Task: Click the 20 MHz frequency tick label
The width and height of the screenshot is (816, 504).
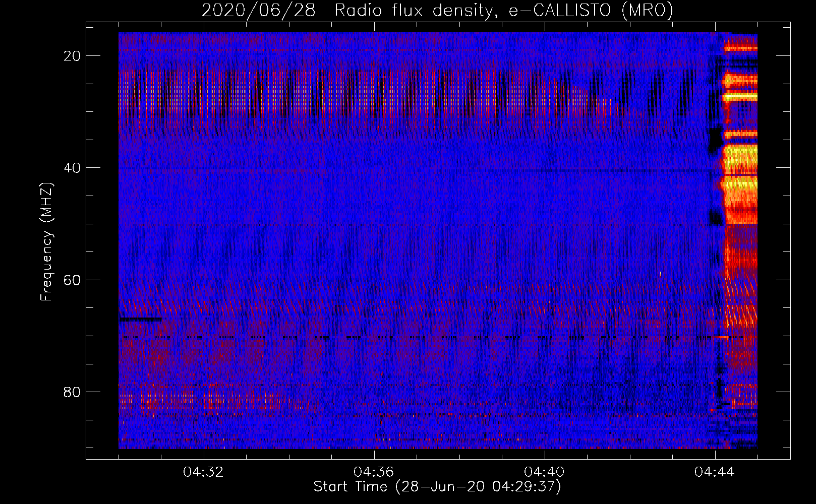Action: pos(72,56)
